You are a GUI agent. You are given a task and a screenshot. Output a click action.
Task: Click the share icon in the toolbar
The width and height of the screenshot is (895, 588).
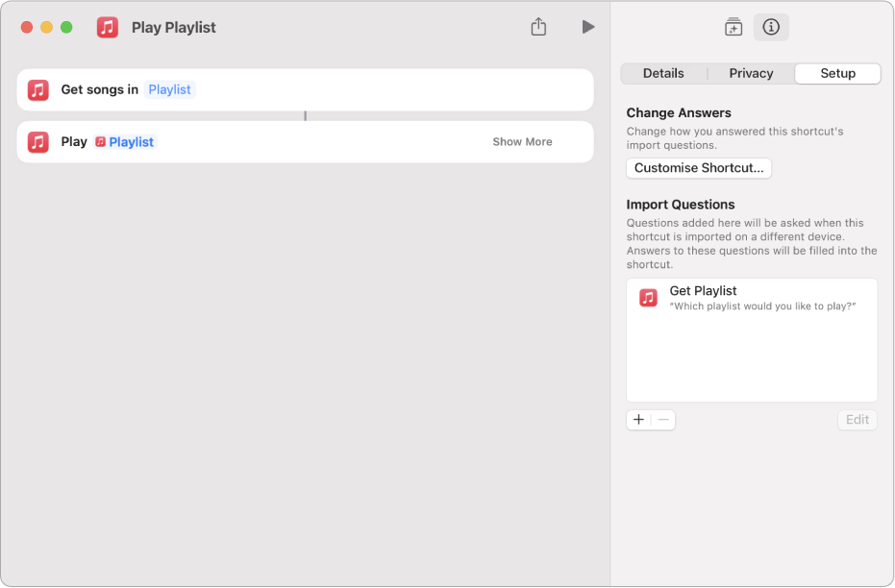[538, 27]
